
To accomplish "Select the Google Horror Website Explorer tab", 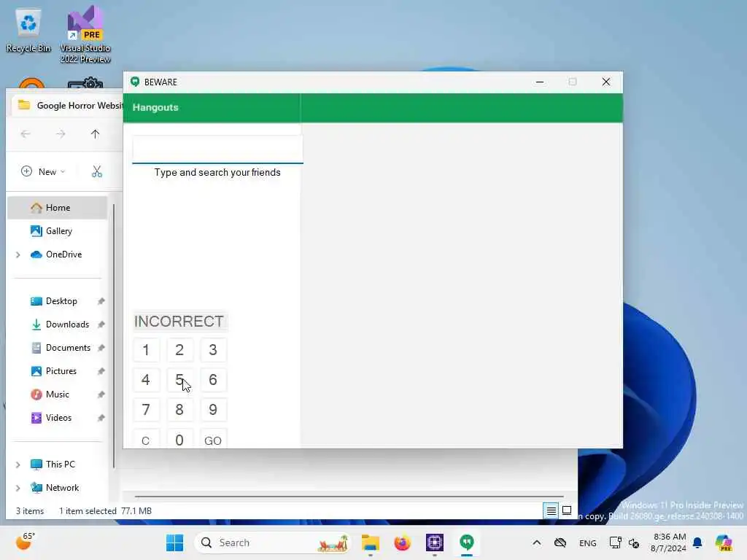I will coord(68,105).
